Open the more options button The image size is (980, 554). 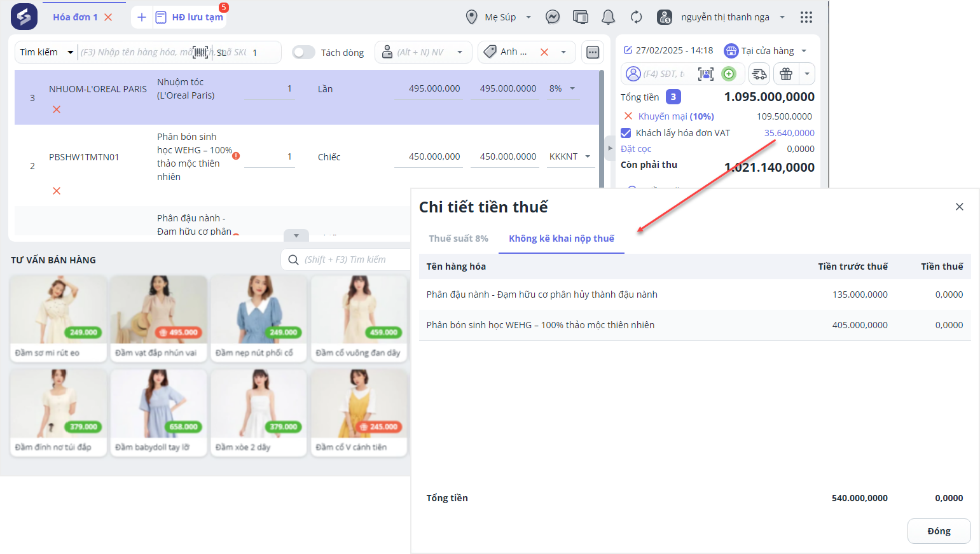pyautogui.click(x=593, y=52)
